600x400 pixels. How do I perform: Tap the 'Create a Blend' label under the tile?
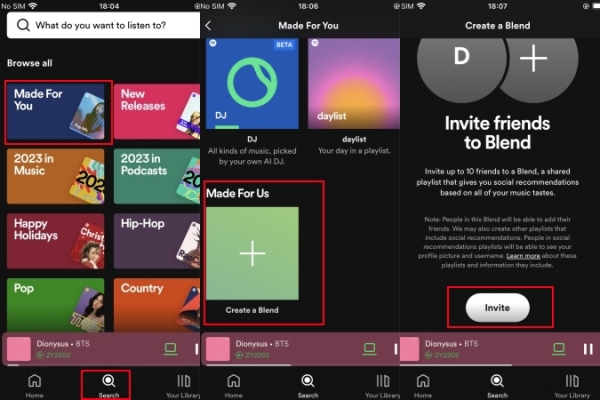coord(252,310)
